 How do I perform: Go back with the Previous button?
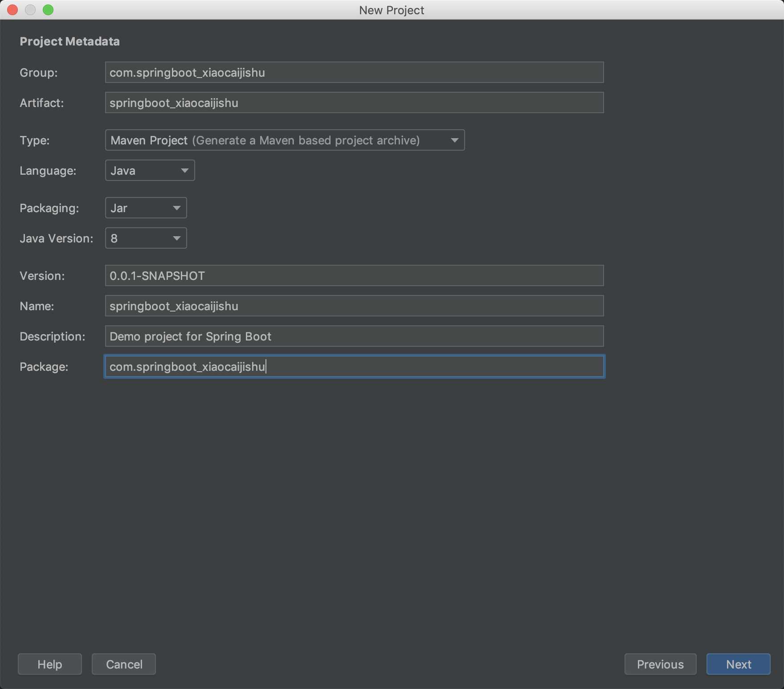(x=660, y=664)
